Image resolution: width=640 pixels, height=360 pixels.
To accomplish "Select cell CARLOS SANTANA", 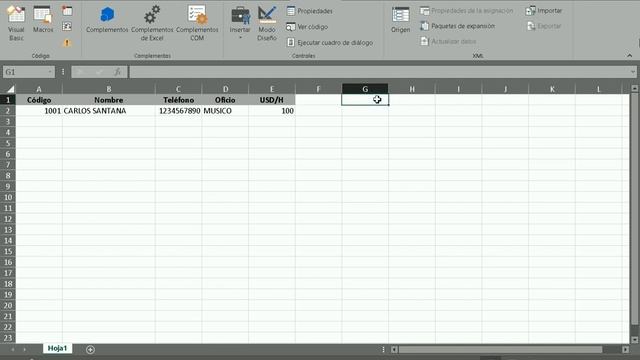I will pos(109,111).
